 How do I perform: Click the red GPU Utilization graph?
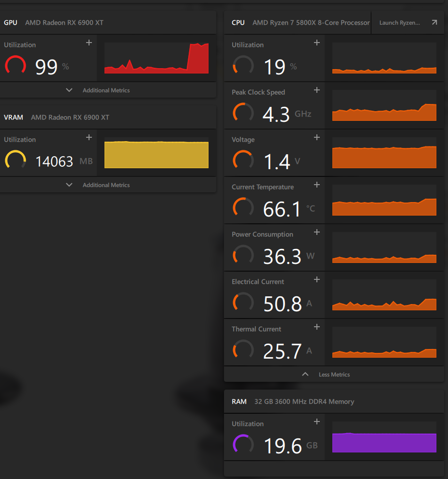coord(157,58)
